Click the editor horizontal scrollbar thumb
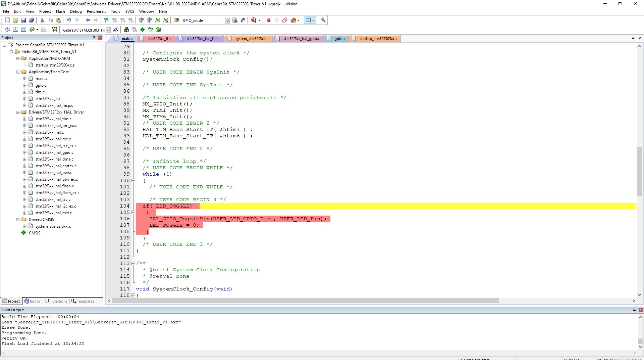This screenshot has width=644, height=360. 305,301
